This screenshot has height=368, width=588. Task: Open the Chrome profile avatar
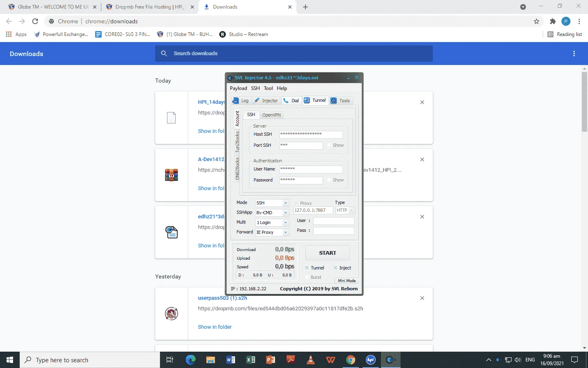click(x=566, y=21)
